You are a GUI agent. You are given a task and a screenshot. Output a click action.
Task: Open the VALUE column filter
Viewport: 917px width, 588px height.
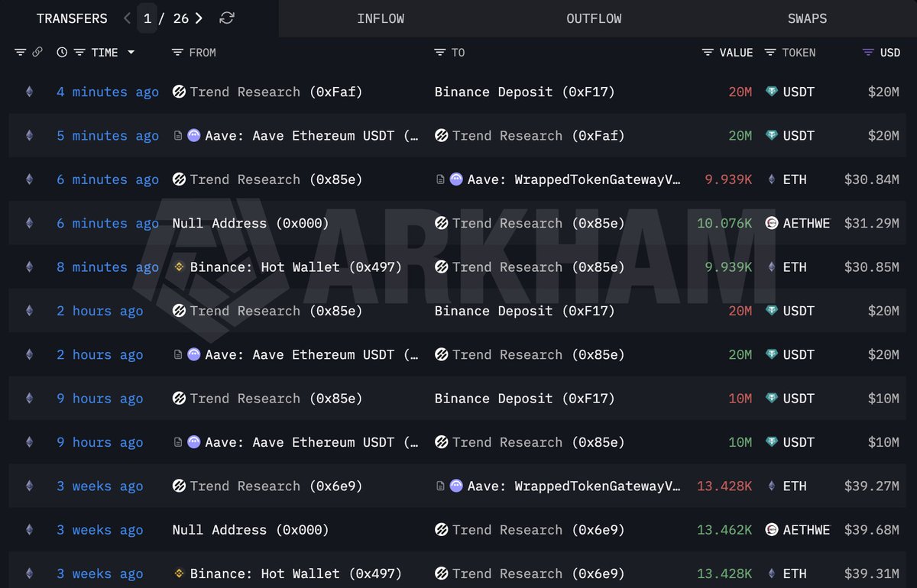(708, 52)
